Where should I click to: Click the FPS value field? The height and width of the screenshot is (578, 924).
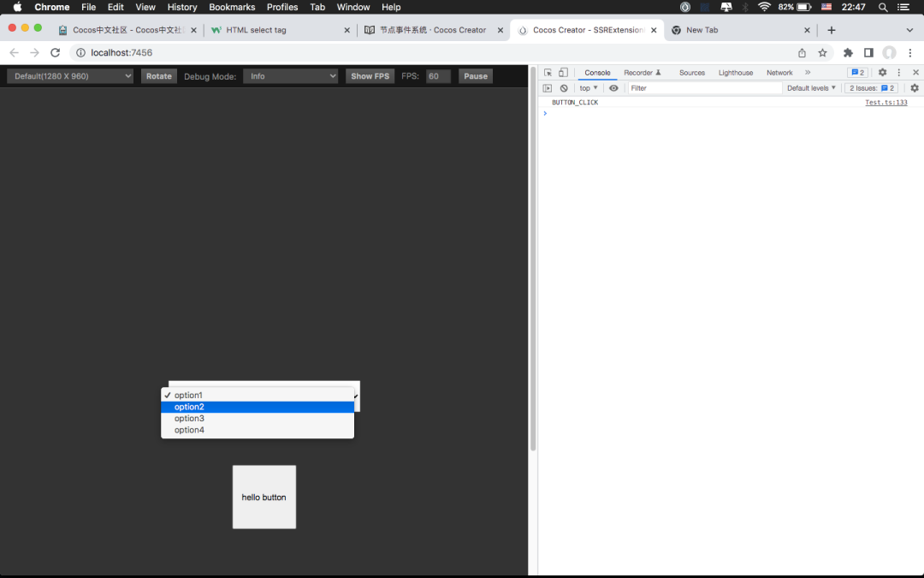point(438,76)
